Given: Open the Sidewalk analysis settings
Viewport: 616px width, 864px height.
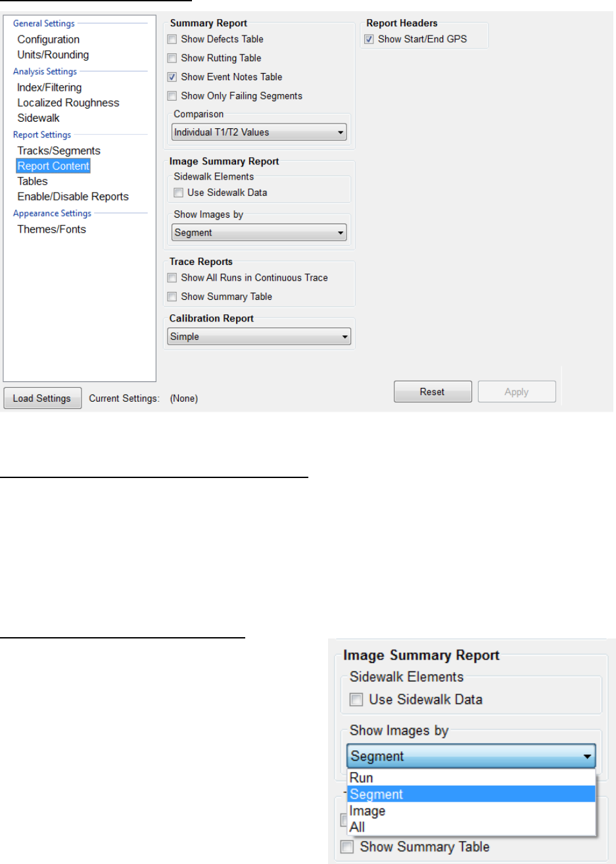Looking at the screenshot, I should (38, 118).
